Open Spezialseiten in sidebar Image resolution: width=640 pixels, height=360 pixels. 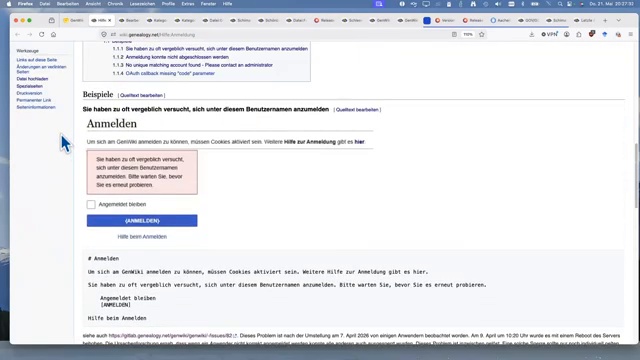pos(29,86)
